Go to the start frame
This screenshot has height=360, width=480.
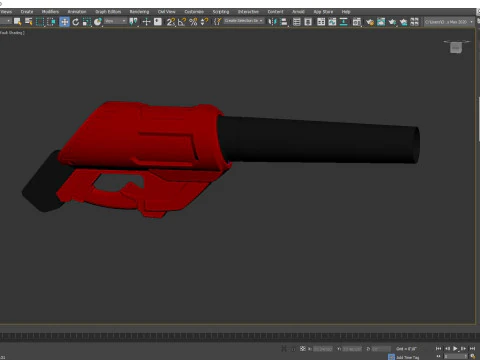click(x=438, y=348)
